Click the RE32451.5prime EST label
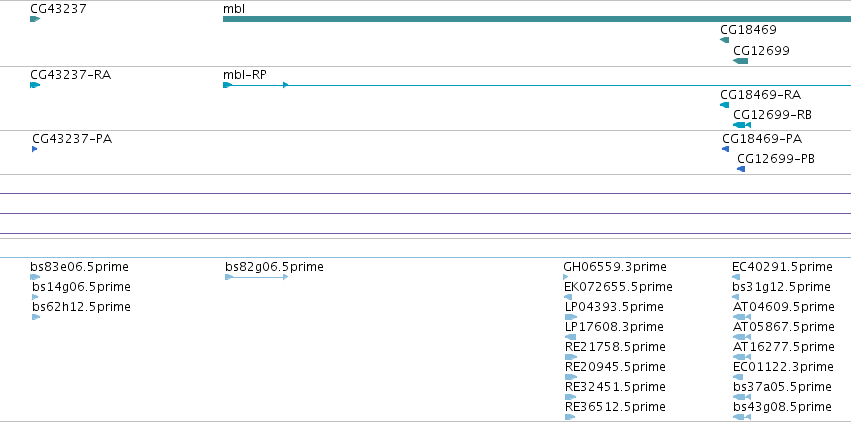 tap(615, 387)
